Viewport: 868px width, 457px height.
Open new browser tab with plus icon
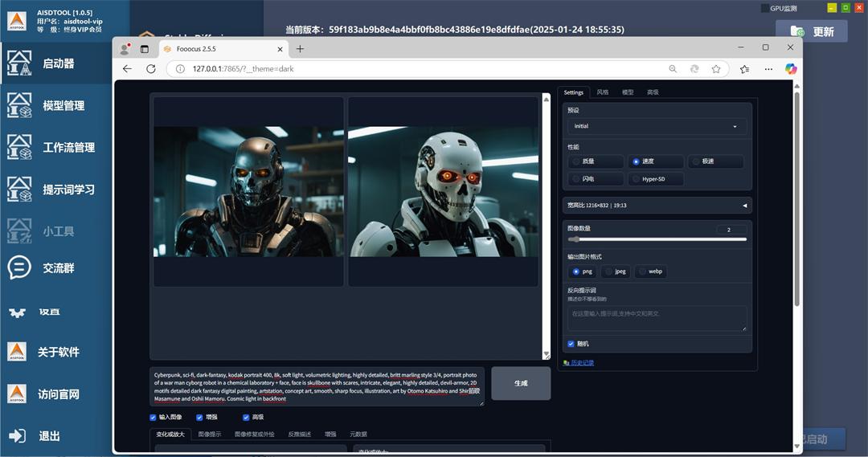pyautogui.click(x=300, y=48)
